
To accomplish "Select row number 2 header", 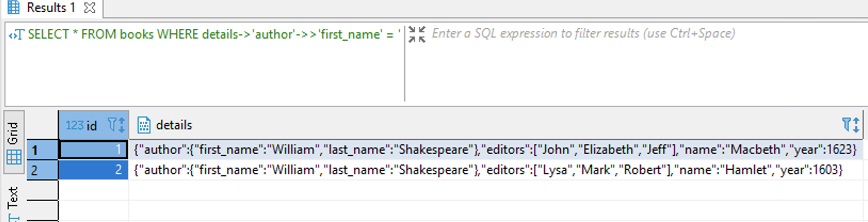I will pos(42,170).
